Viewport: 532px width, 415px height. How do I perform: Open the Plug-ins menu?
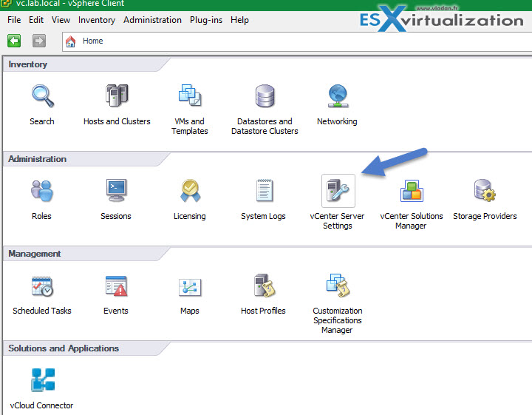pos(206,21)
